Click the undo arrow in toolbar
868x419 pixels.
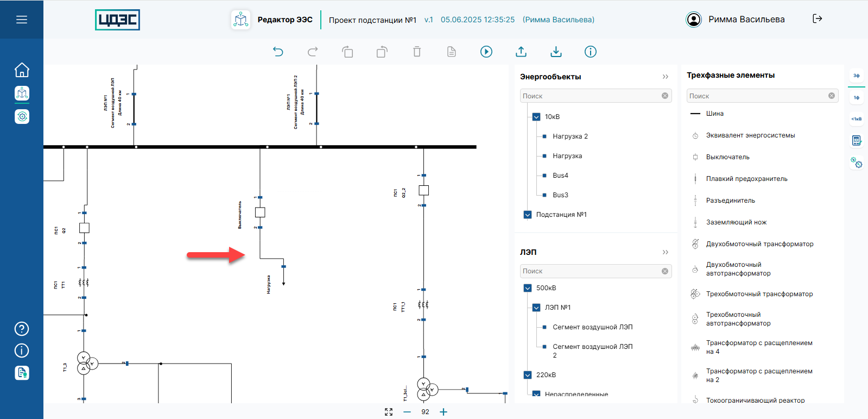[x=278, y=52]
